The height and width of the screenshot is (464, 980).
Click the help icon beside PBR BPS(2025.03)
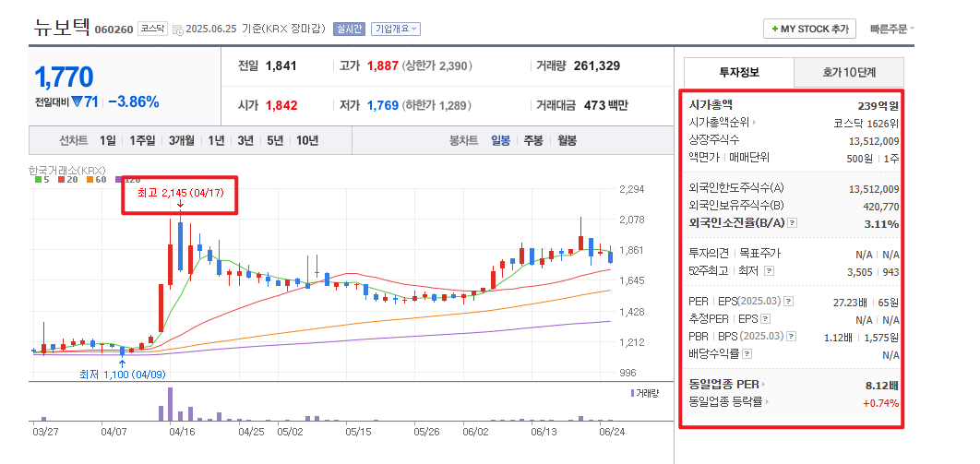pyautogui.click(x=792, y=337)
